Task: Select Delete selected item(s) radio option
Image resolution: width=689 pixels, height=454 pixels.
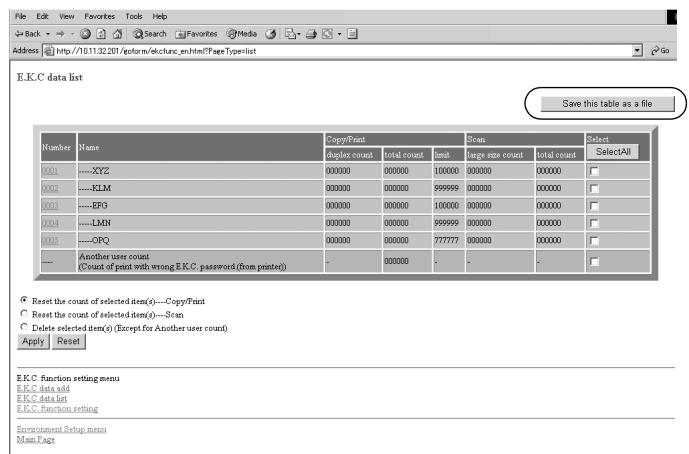Action: tap(24, 327)
